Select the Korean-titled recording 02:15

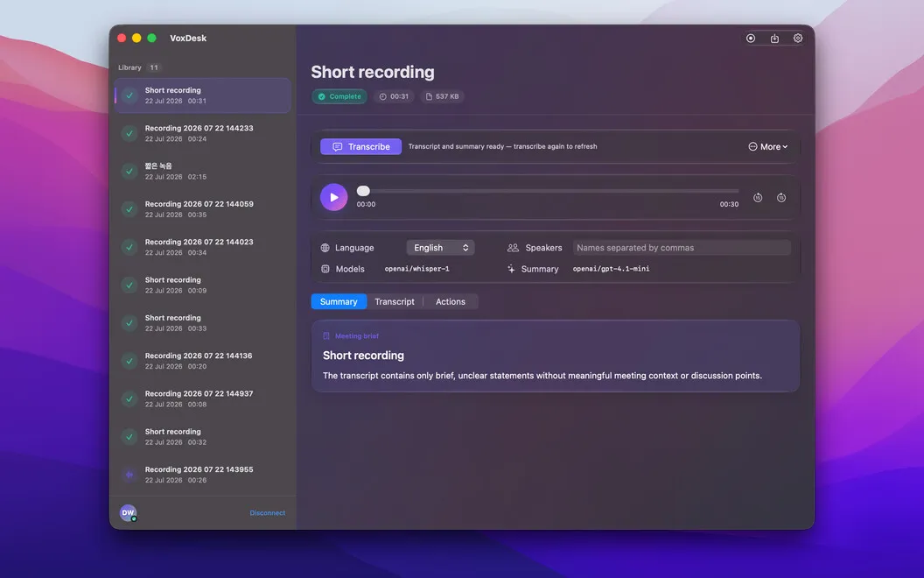click(203, 171)
